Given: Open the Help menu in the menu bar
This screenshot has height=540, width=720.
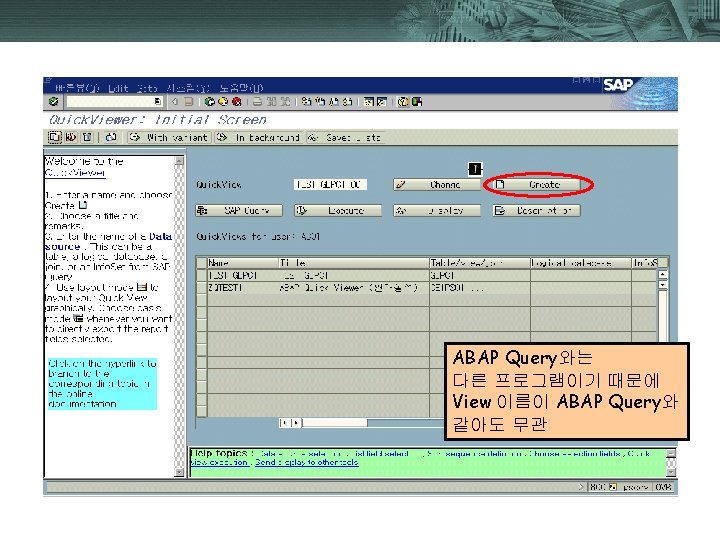Looking at the screenshot, I should tap(241, 88).
